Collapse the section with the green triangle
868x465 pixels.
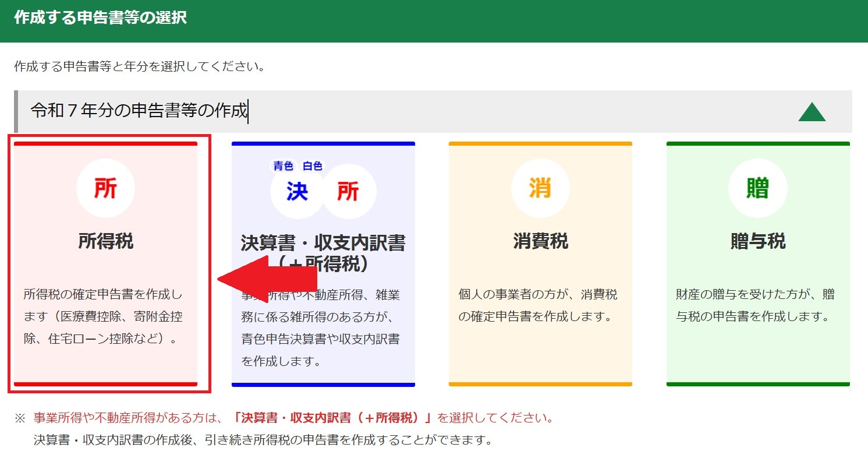pos(813,111)
